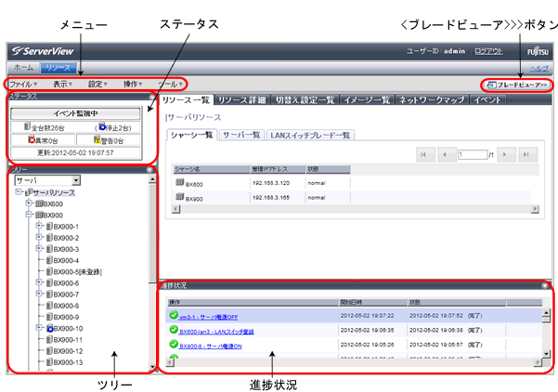Open the ファイル menu
This screenshot has width=558, height=392.
[x=23, y=85]
